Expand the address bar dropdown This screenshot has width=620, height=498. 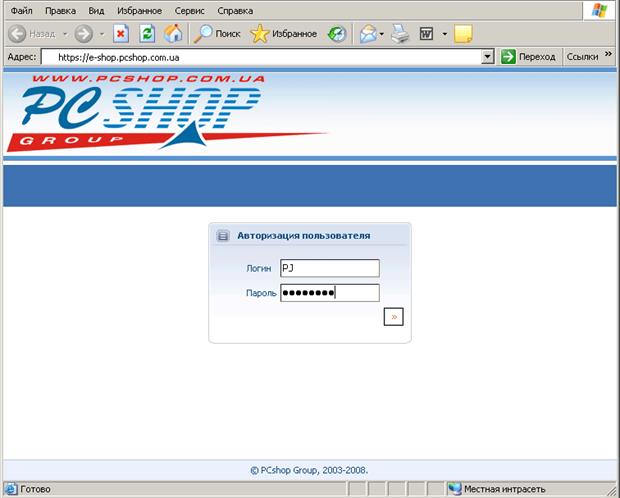[x=488, y=57]
